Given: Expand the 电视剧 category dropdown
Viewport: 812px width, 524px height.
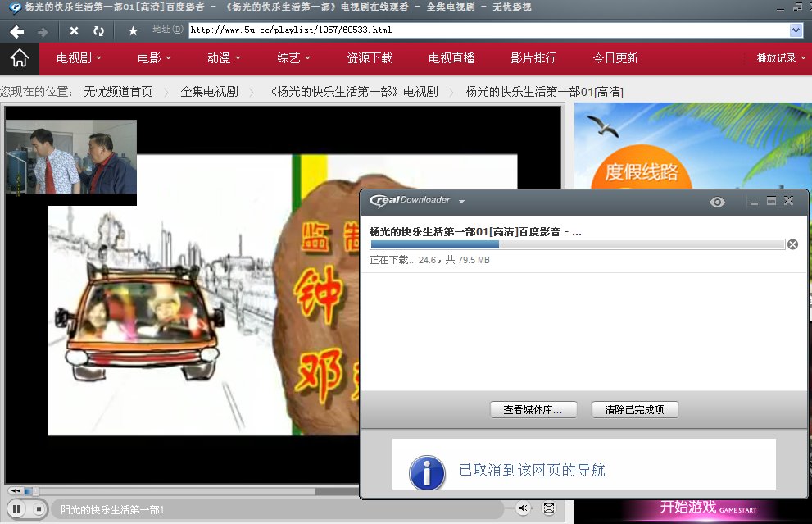Looking at the screenshot, I should coord(77,58).
